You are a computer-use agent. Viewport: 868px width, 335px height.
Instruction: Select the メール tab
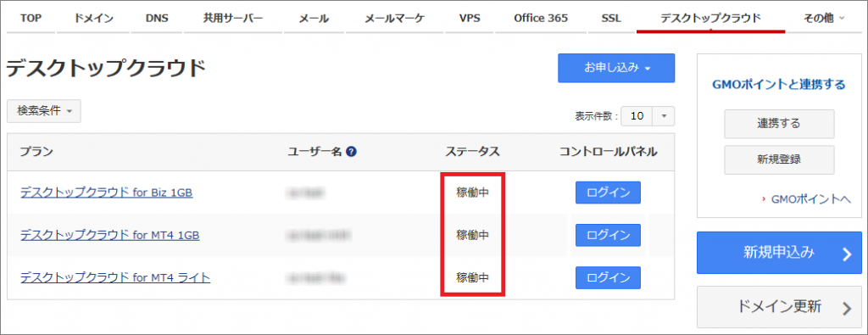pos(314,19)
